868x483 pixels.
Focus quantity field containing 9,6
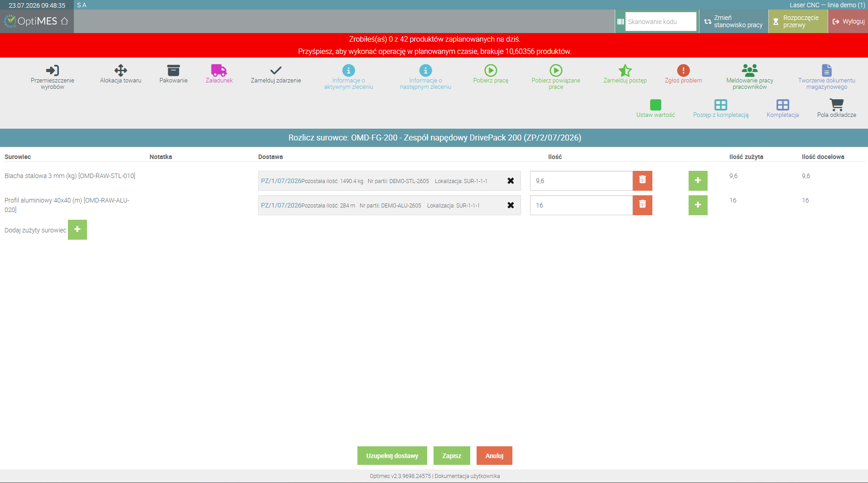(x=581, y=181)
